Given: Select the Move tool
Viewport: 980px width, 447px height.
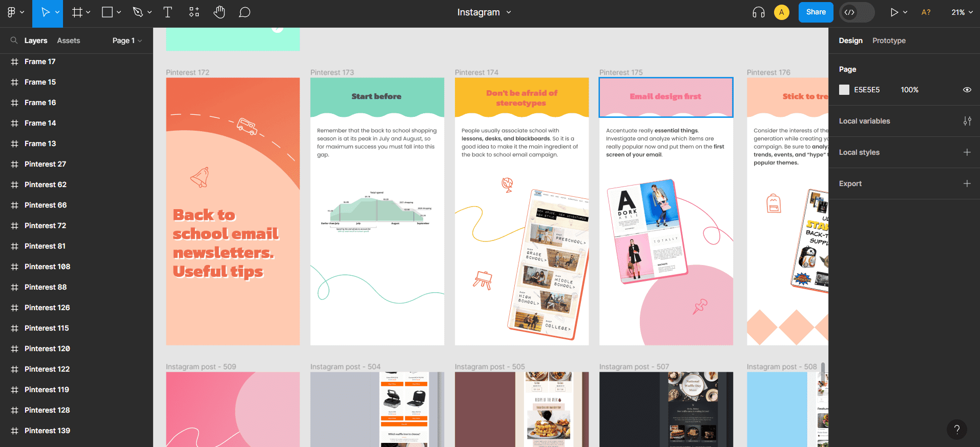Looking at the screenshot, I should point(45,12).
